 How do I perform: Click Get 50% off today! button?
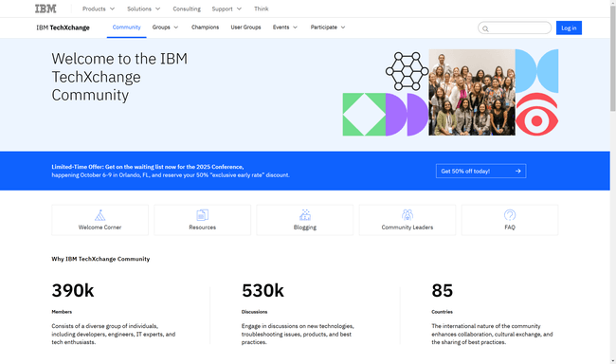[480, 171]
